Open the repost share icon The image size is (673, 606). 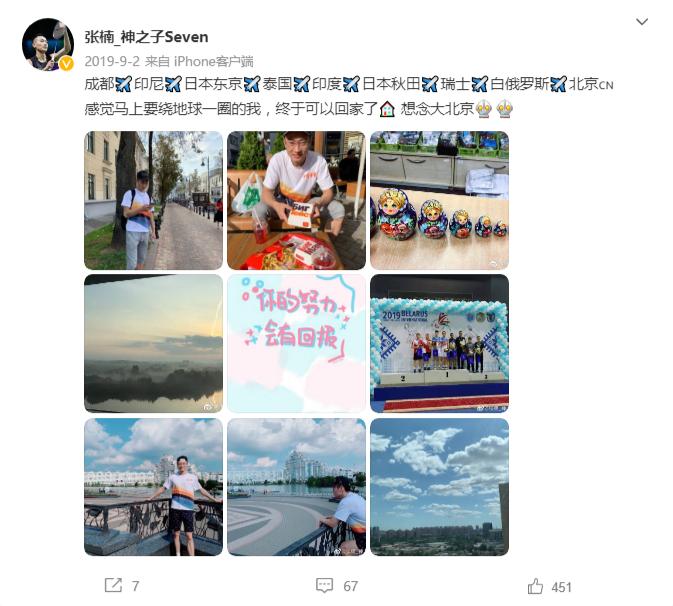point(113,585)
